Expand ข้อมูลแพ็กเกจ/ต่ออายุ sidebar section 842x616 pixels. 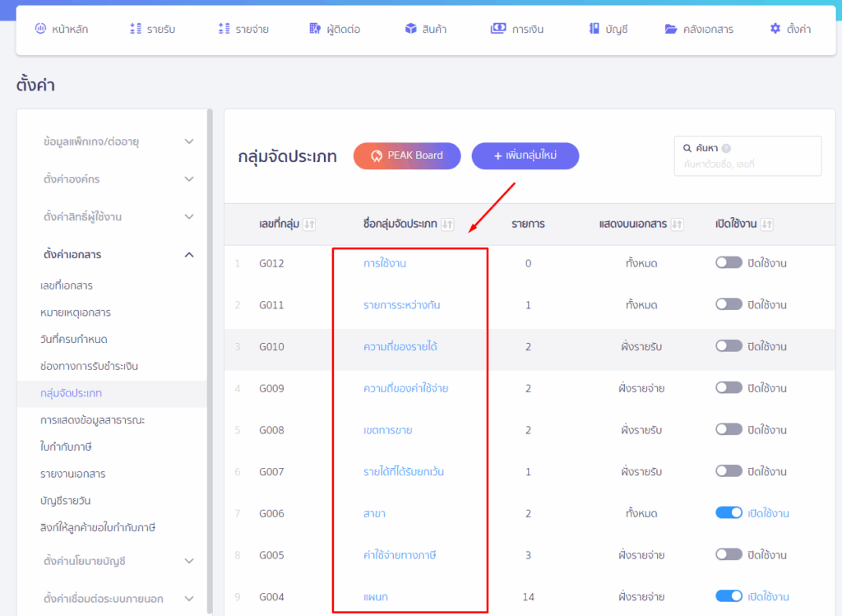189,141
